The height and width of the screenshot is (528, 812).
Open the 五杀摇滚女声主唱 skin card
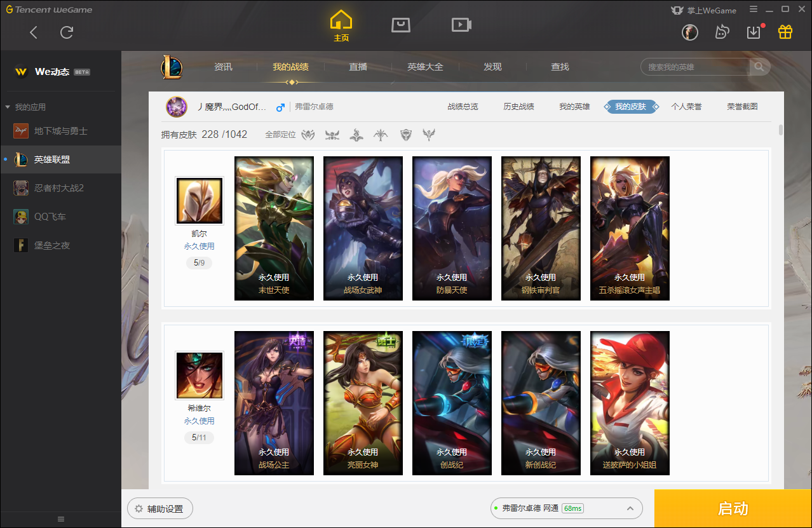(x=630, y=228)
